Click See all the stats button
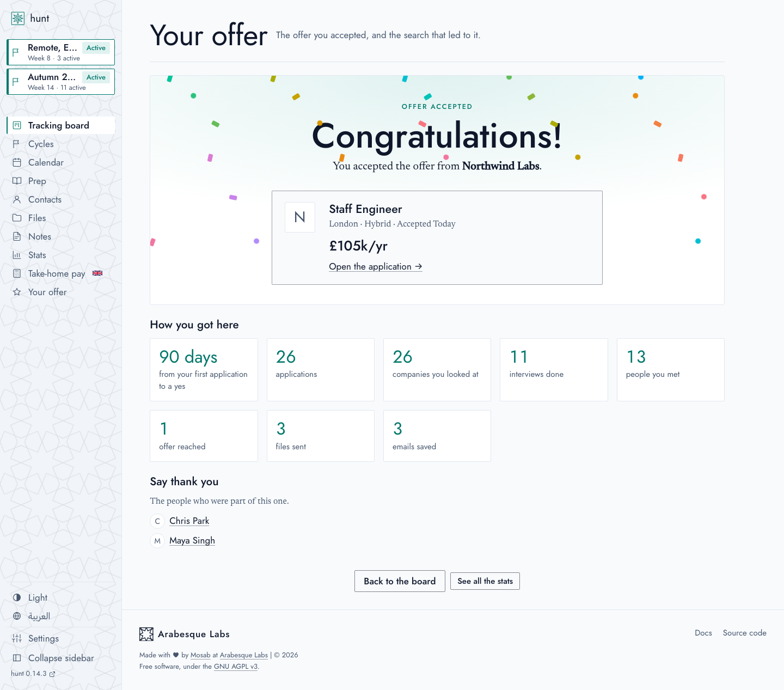Screen dimensions: 784x690 point(485,581)
